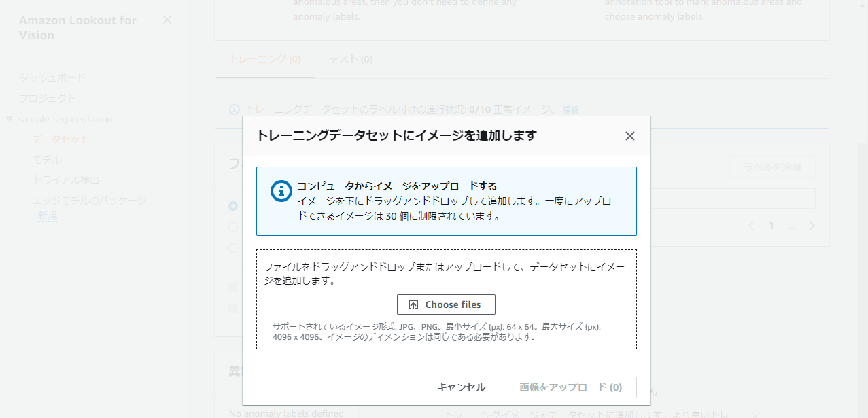Click 'No anomaly labels defined' text

click(x=286, y=413)
